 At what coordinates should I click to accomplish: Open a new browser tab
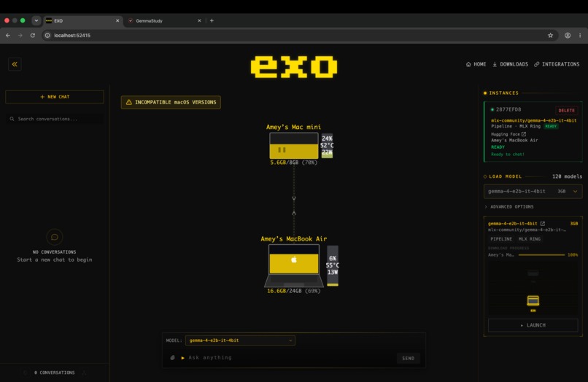212,20
